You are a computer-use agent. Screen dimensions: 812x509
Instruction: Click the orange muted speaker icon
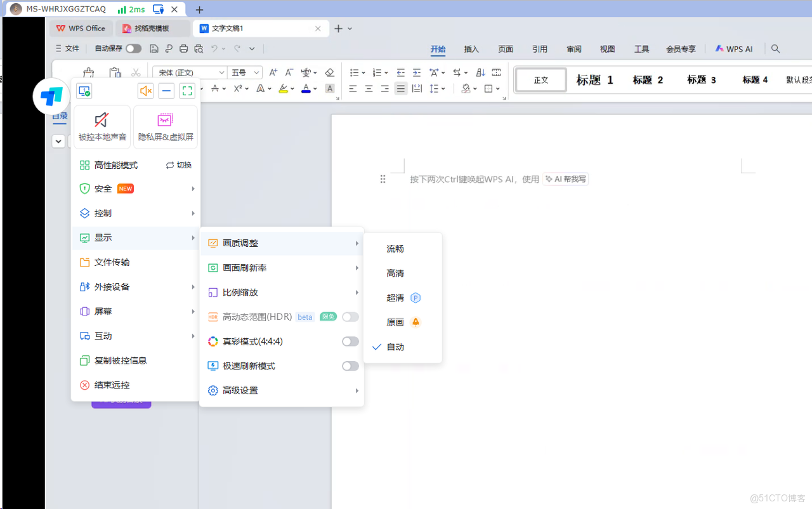coord(145,91)
